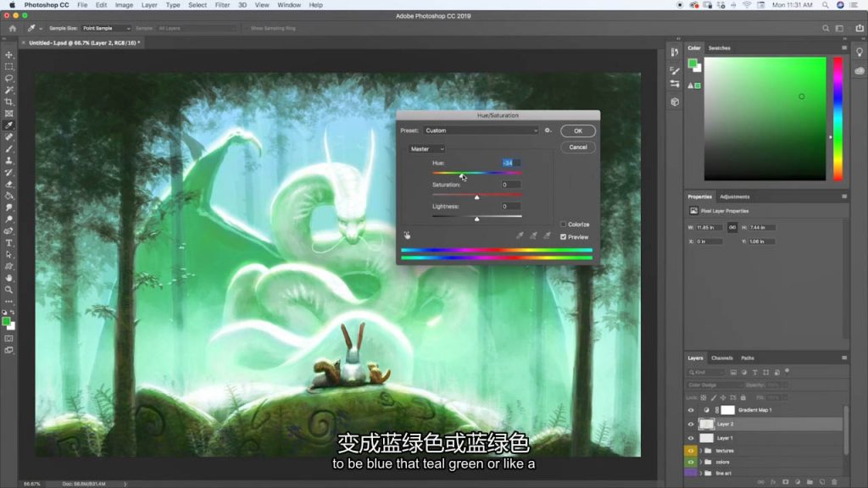
Task: Open the Layer menu in menu bar
Action: [149, 5]
